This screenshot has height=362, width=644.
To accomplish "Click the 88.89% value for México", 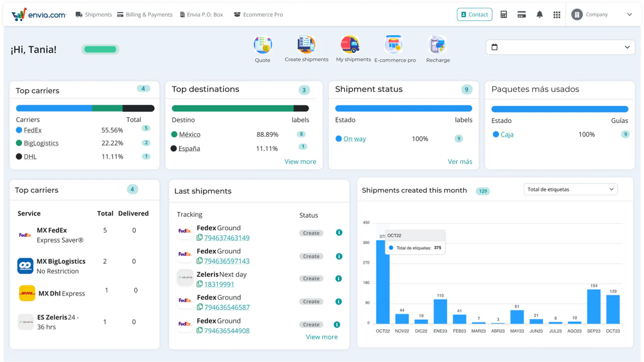I will 267,134.
